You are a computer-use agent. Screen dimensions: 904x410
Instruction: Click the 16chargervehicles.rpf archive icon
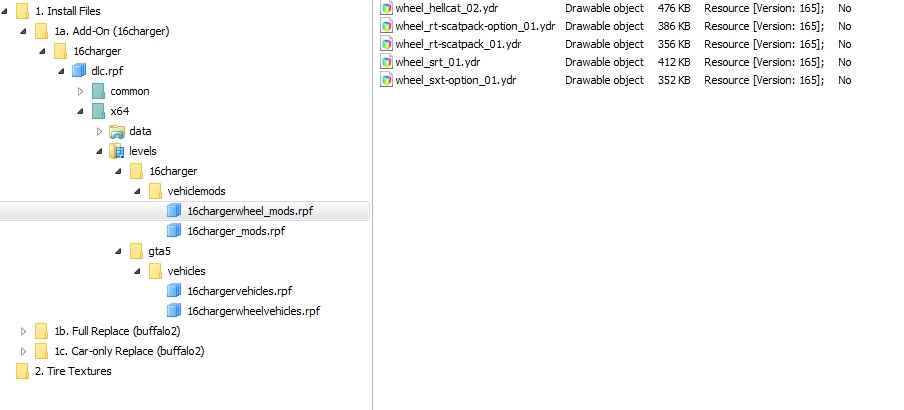[x=174, y=291]
